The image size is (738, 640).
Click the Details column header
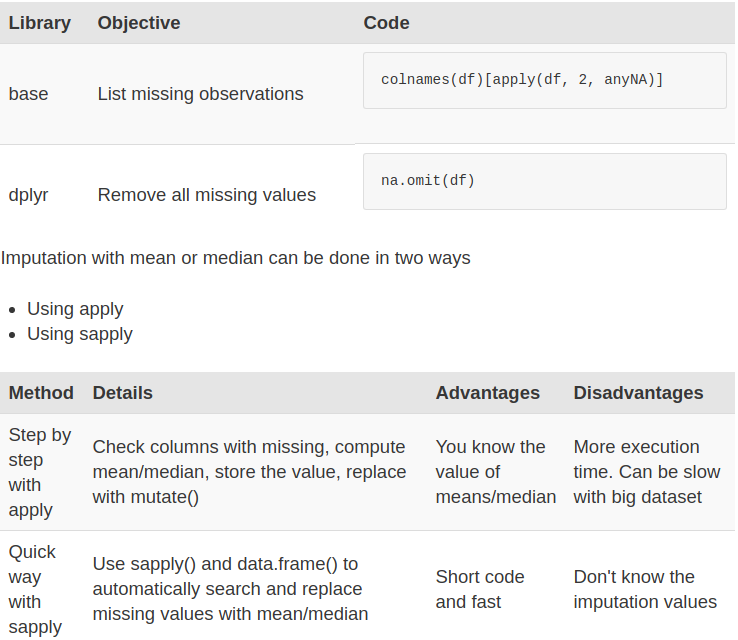[122, 393]
